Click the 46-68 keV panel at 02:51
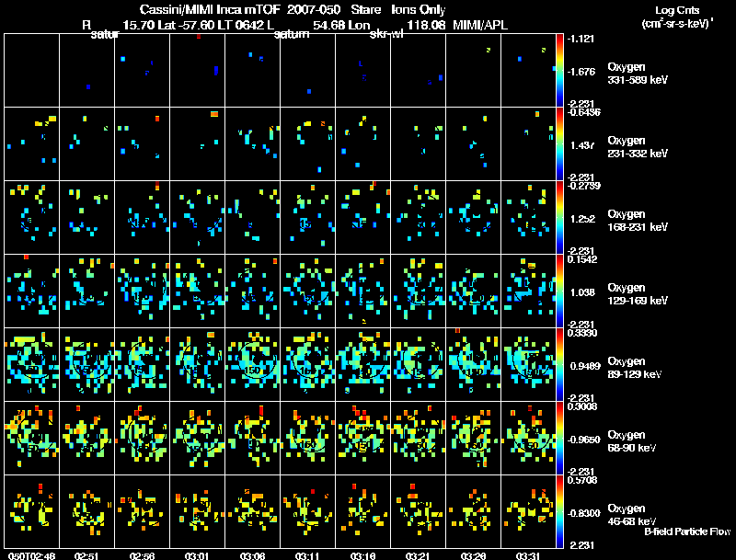This screenshot has width=736, height=560. 86,511
